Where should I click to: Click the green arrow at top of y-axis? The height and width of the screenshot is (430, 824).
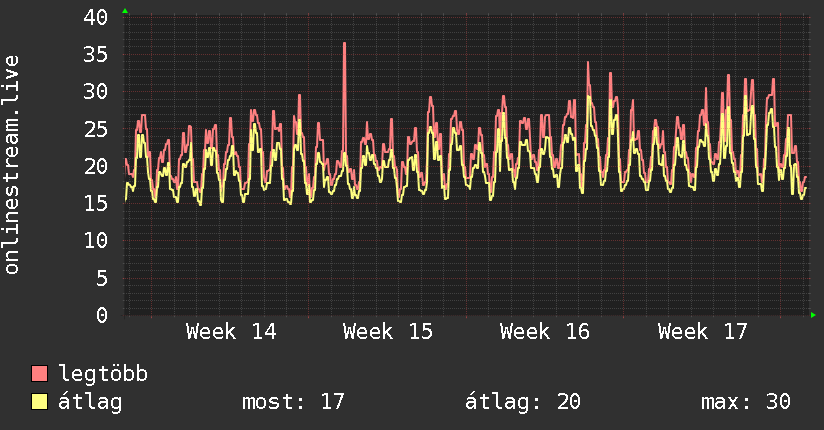point(125,11)
